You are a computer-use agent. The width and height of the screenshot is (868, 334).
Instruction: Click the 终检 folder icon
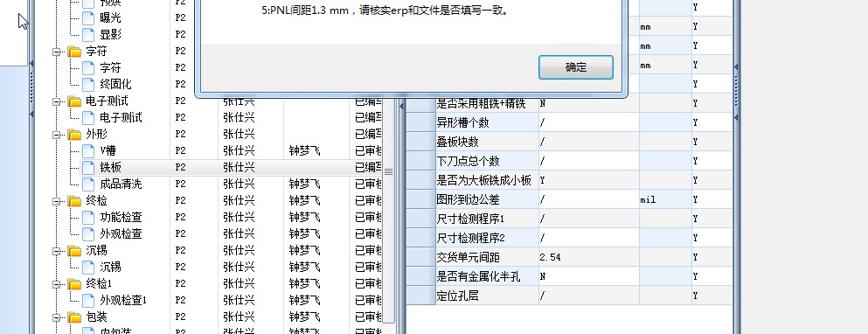pyautogui.click(x=74, y=202)
